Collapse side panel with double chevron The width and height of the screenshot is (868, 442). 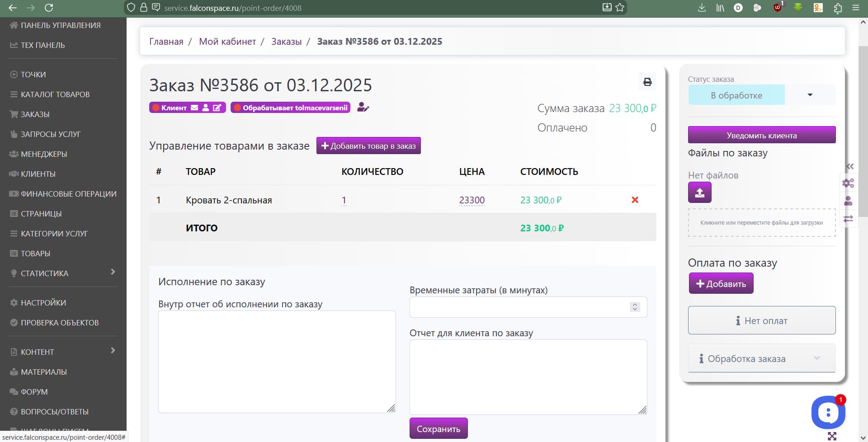(850, 166)
